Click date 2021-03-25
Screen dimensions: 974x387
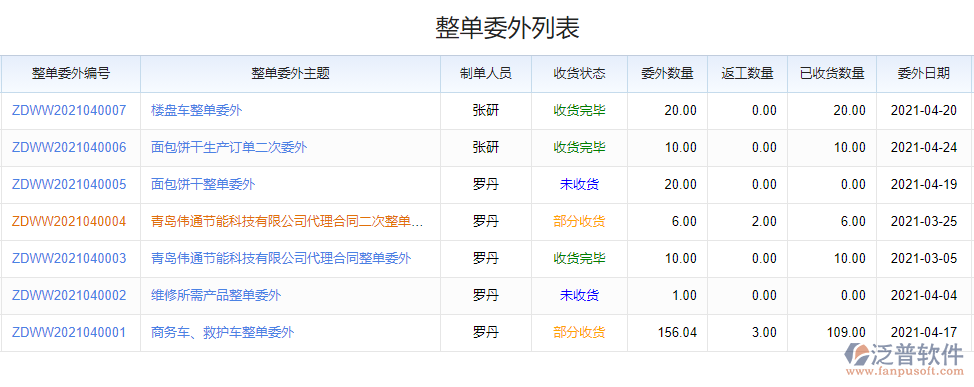[924, 222]
